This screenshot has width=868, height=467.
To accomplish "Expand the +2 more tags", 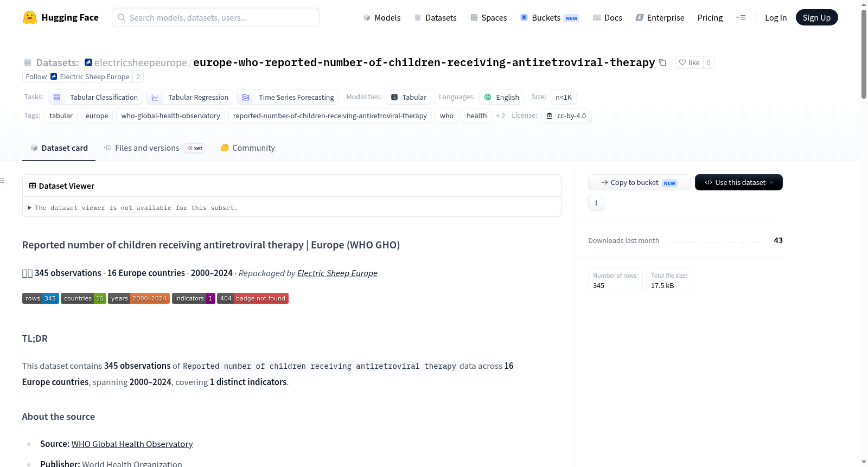I will click(500, 116).
